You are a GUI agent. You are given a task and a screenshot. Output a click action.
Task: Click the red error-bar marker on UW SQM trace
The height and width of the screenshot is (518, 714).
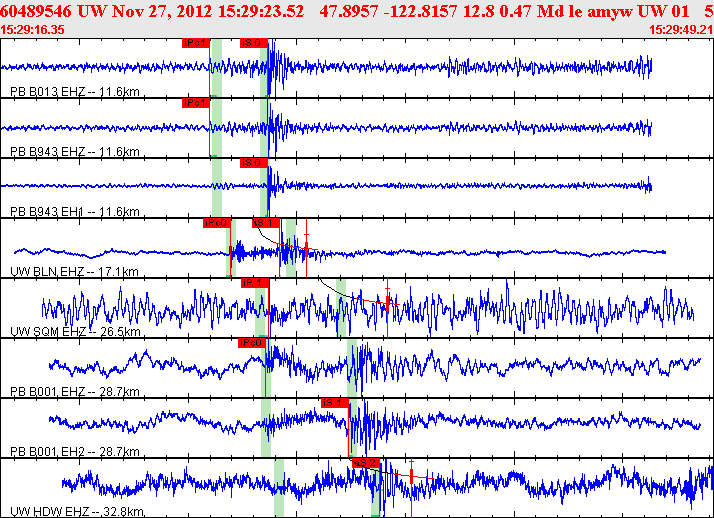[388, 300]
